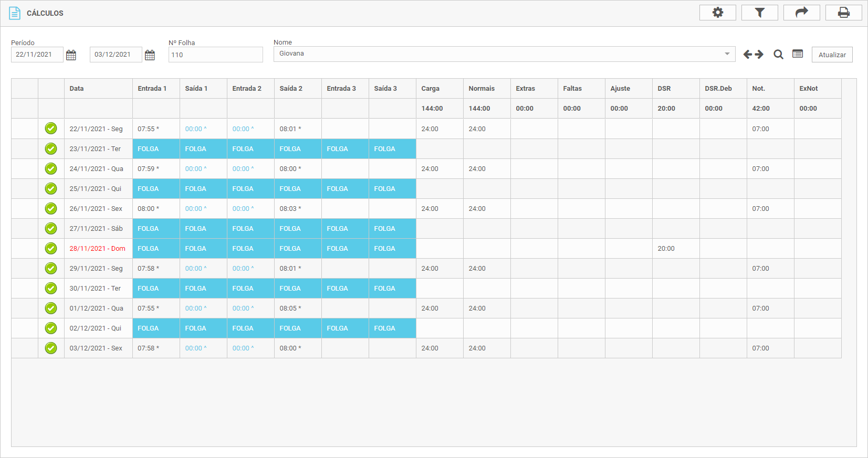Go to the previous employee with left arrow
This screenshot has height=458, width=868.
[748, 55]
